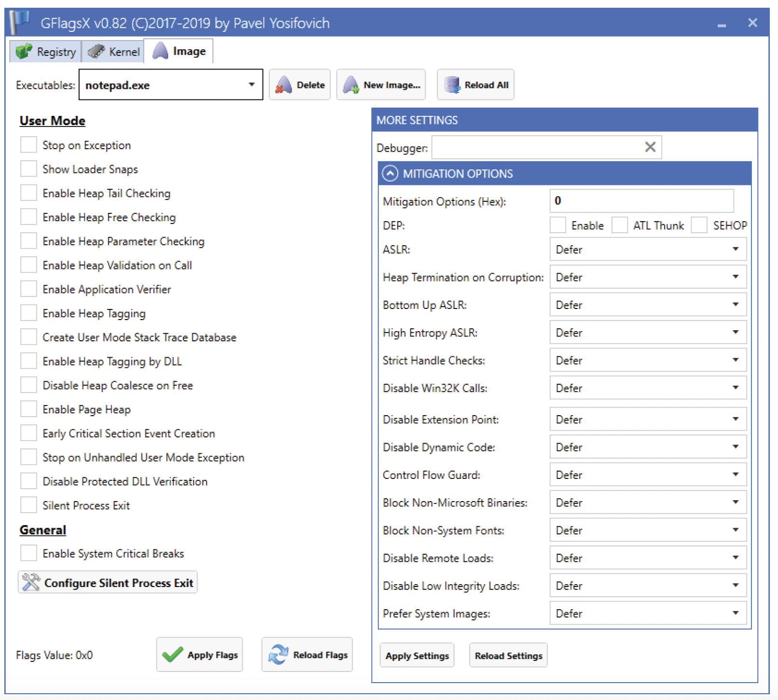Click the Reload All button
This screenshot has width=778, height=700.
[475, 85]
